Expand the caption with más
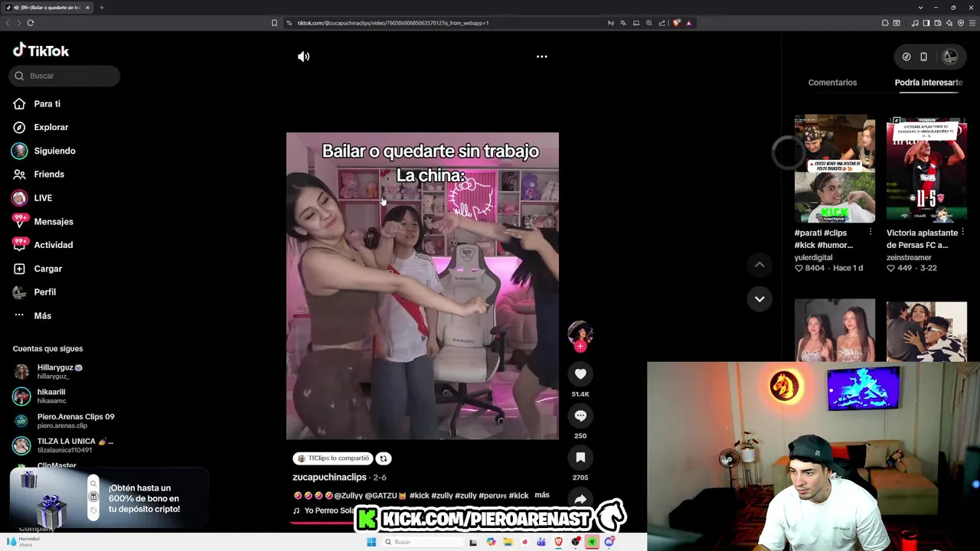 (x=542, y=495)
